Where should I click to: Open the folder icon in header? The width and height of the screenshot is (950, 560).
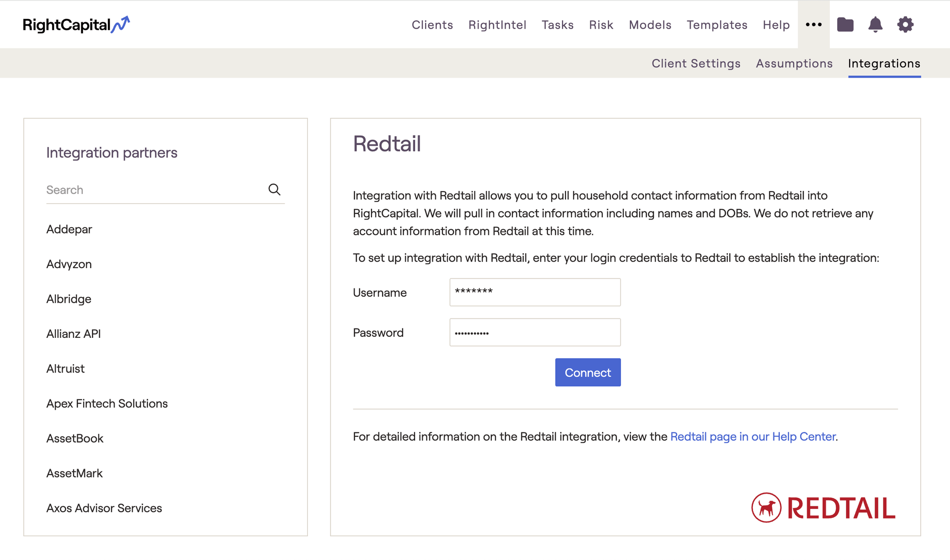[x=845, y=24]
